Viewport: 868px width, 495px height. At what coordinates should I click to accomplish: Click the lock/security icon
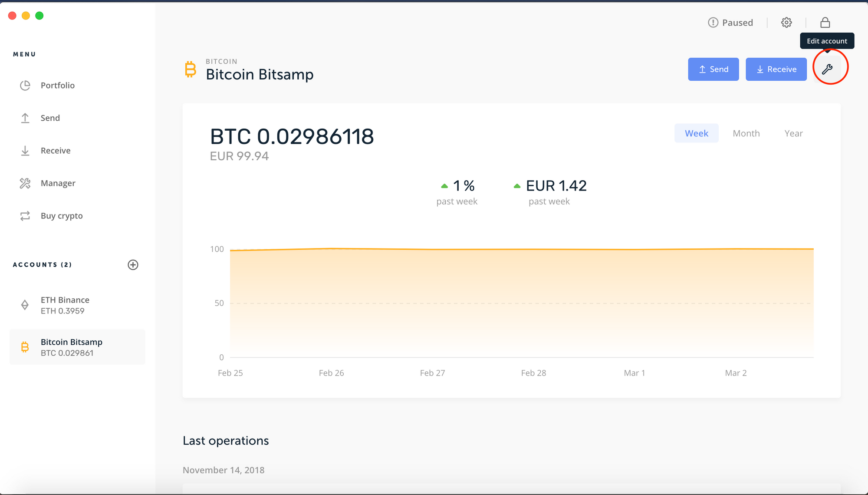pyautogui.click(x=825, y=23)
